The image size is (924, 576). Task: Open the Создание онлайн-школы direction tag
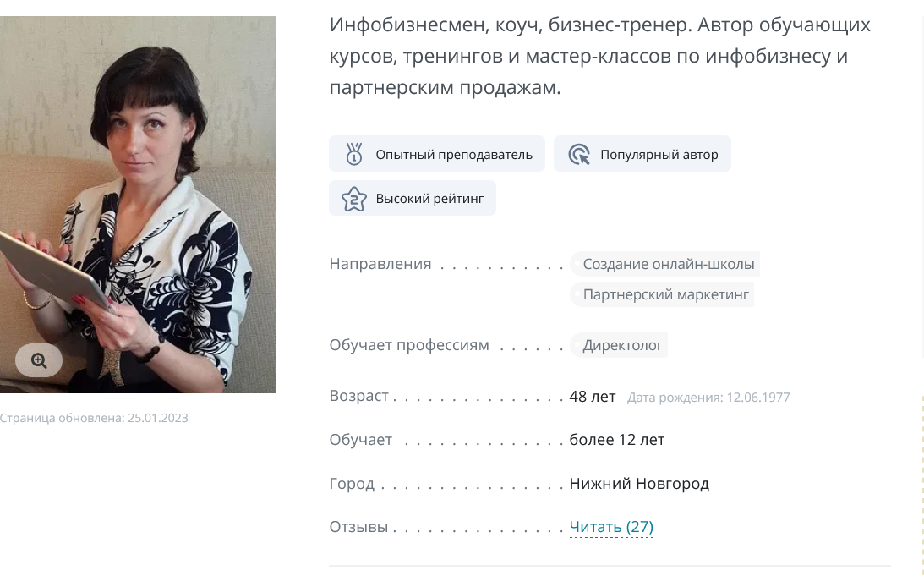pos(664,264)
